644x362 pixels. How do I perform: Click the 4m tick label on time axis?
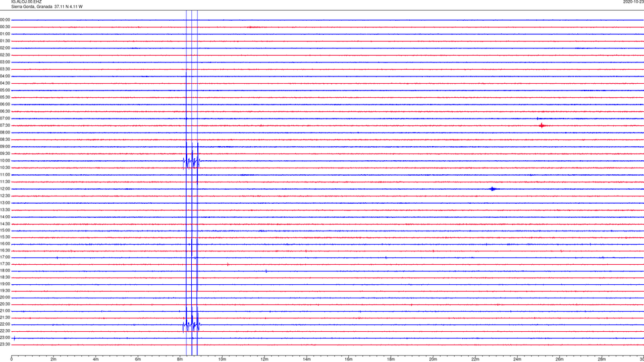[x=96, y=359]
